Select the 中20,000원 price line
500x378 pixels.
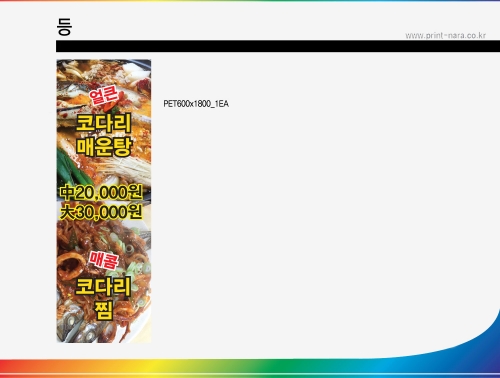[x=101, y=192]
